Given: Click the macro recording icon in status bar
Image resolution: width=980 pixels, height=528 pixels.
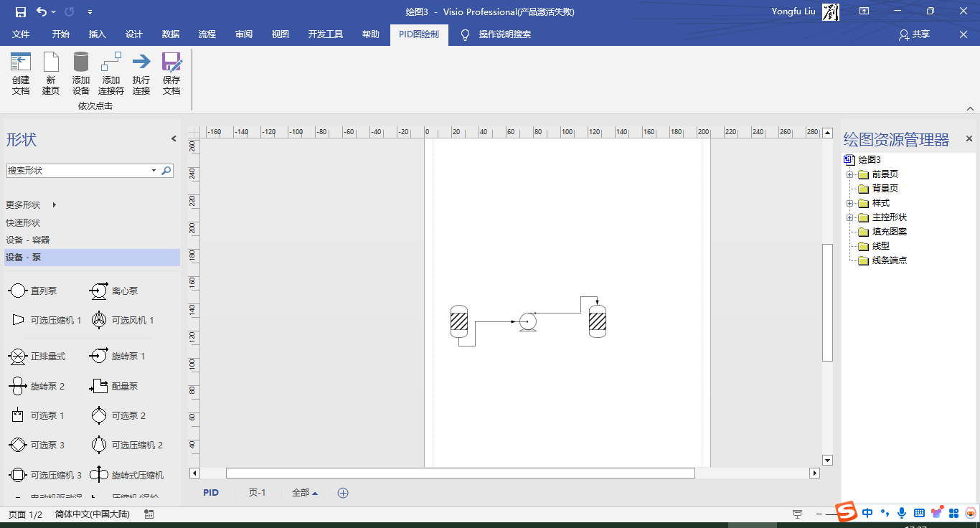Looking at the screenshot, I should [x=149, y=514].
